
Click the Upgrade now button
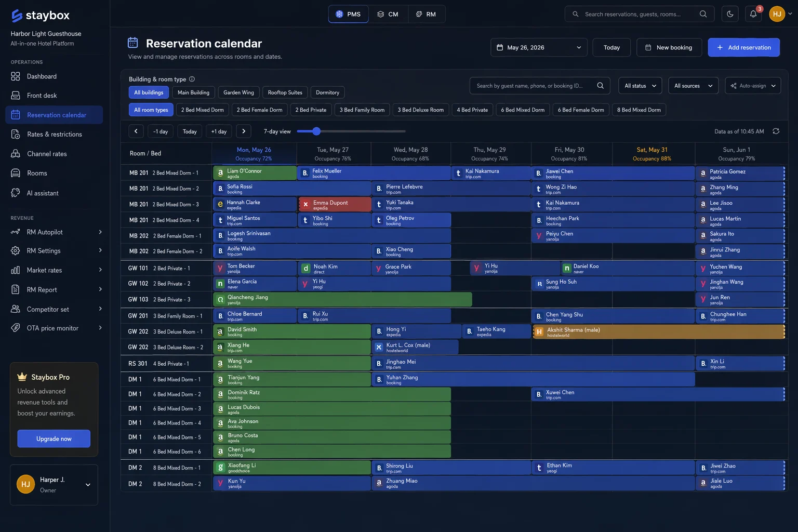click(x=54, y=438)
